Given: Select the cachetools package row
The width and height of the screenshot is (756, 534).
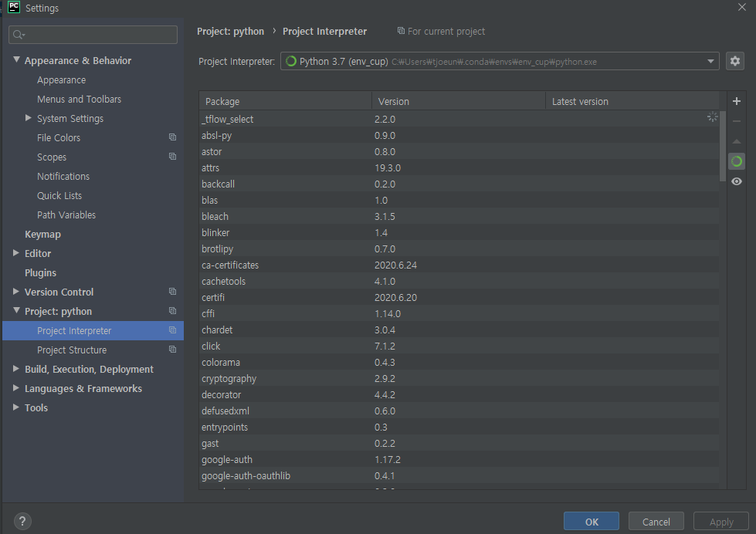Looking at the screenshot, I should pyautogui.click(x=459, y=281).
